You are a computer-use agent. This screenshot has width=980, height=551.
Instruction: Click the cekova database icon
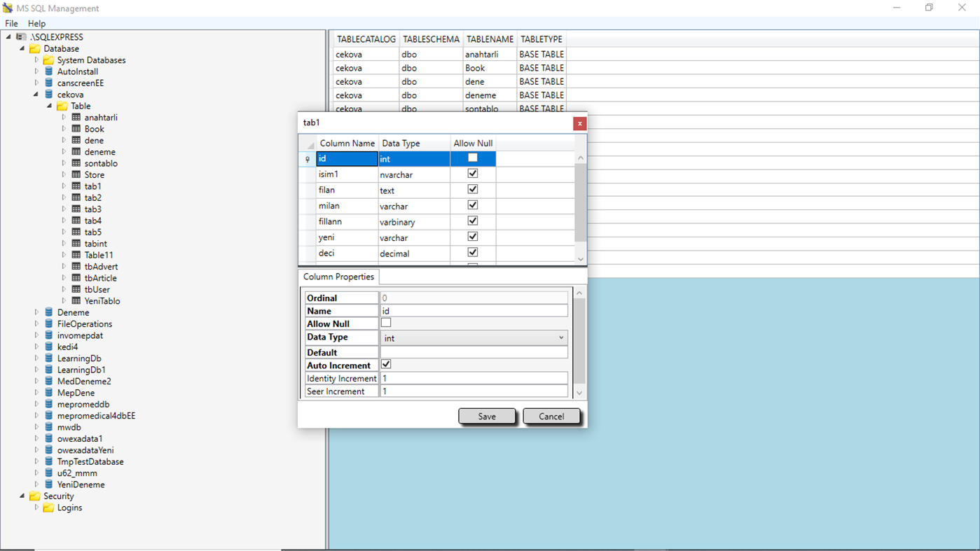48,95
